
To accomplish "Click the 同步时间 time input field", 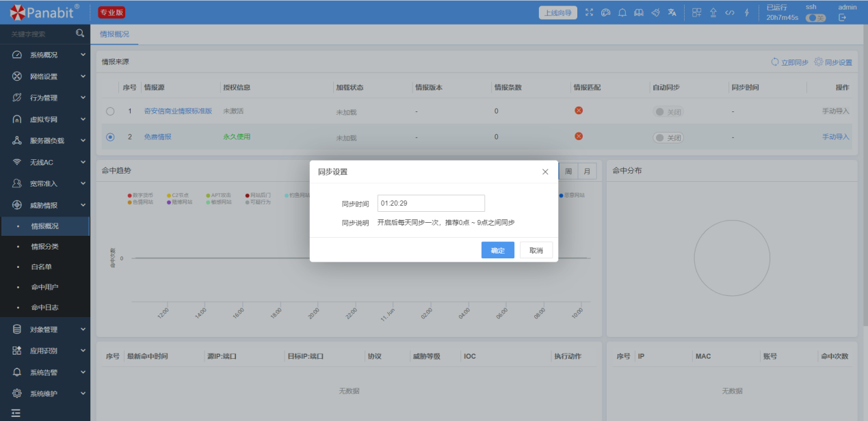I will tap(431, 203).
